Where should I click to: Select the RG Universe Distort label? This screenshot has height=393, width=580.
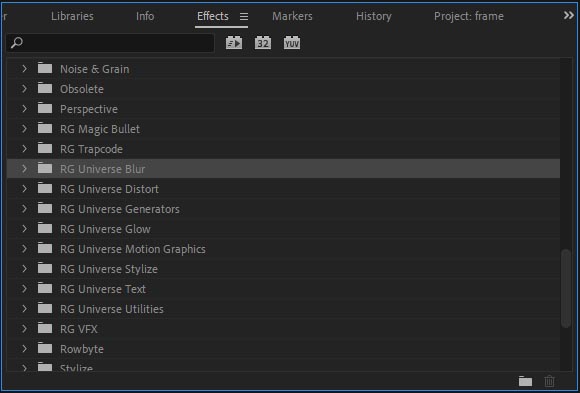point(109,189)
